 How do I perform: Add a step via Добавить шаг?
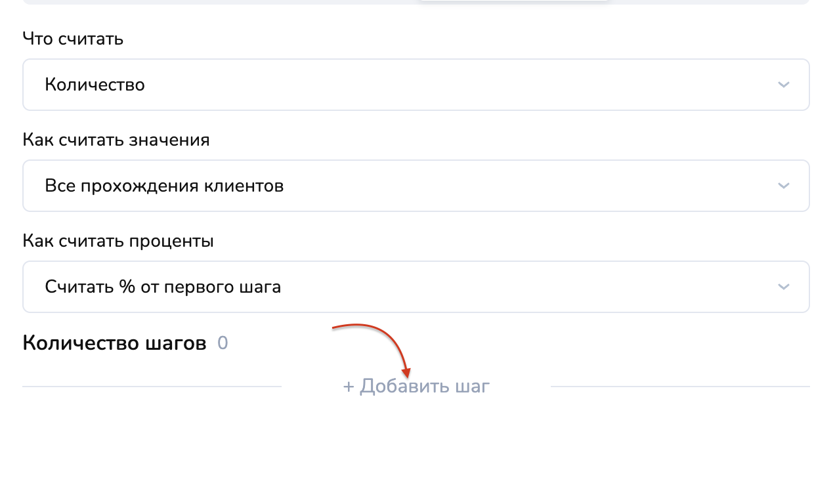[424, 387]
